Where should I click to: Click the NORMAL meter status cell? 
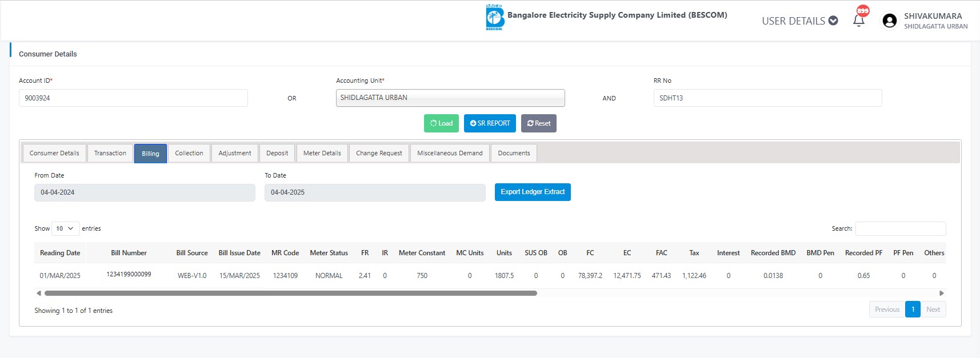tap(329, 275)
